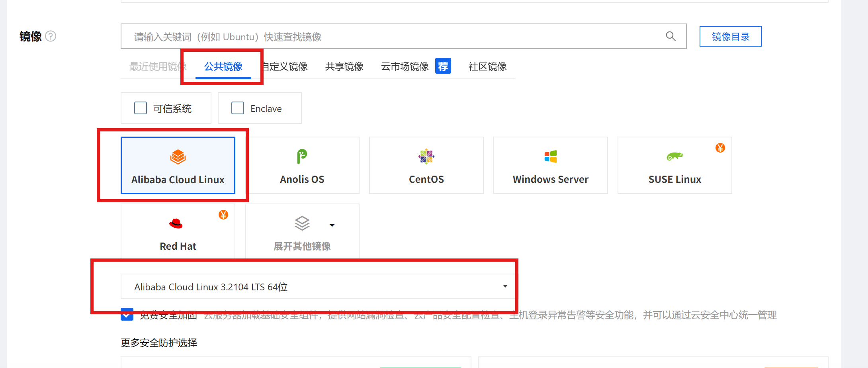Image resolution: width=868 pixels, height=368 pixels.
Task: Click the Windows Server logo icon
Action: [x=551, y=157]
